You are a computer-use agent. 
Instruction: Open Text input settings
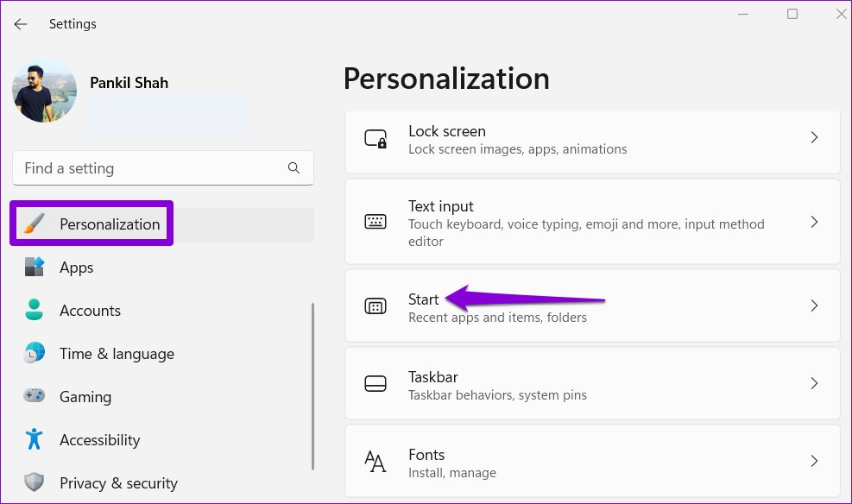(592, 222)
